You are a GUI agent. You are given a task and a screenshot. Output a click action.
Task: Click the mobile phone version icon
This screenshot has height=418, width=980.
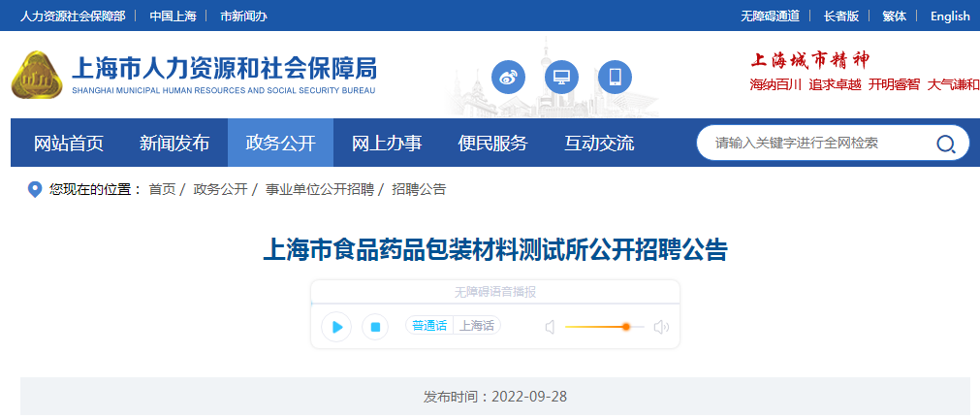(x=615, y=77)
